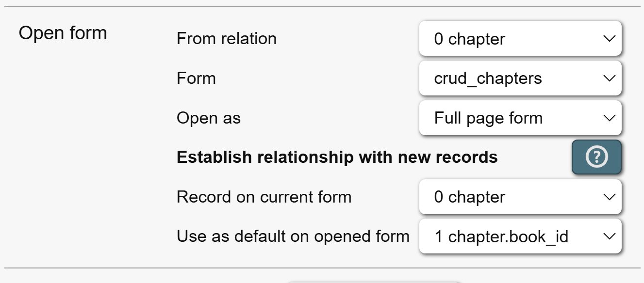The height and width of the screenshot is (283, 644).
Task: Open the Form selection dropdown
Action: click(519, 79)
